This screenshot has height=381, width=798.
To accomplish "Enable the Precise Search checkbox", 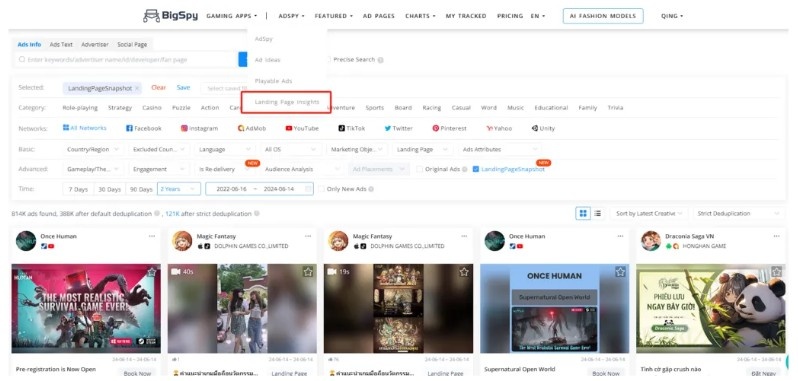I will pyautogui.click(x=328, y=60).
